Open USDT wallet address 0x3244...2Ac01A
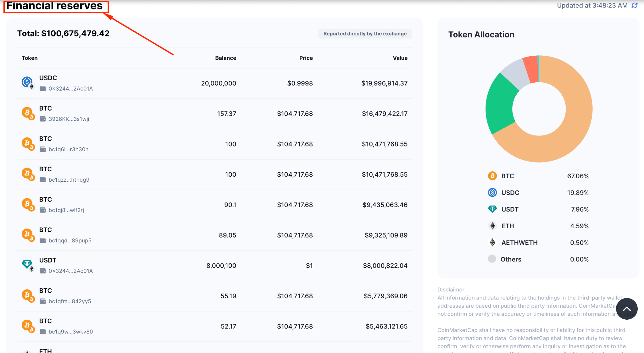644x353 pixels. 70,271
